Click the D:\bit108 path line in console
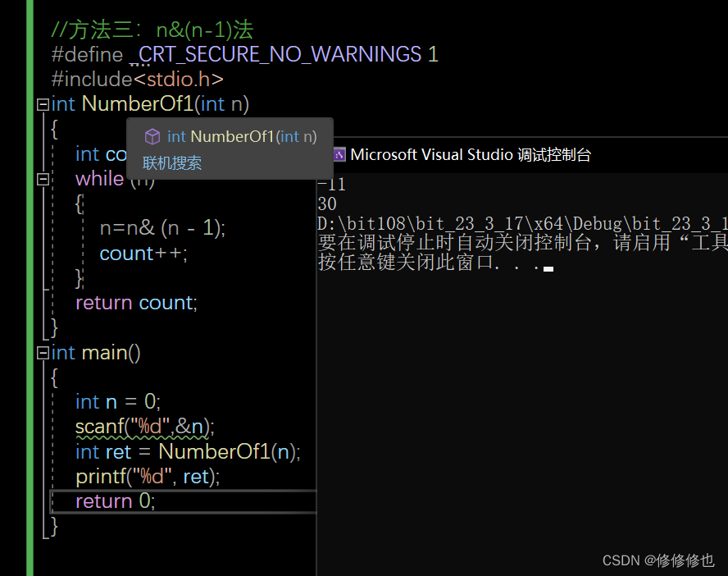 522,224
